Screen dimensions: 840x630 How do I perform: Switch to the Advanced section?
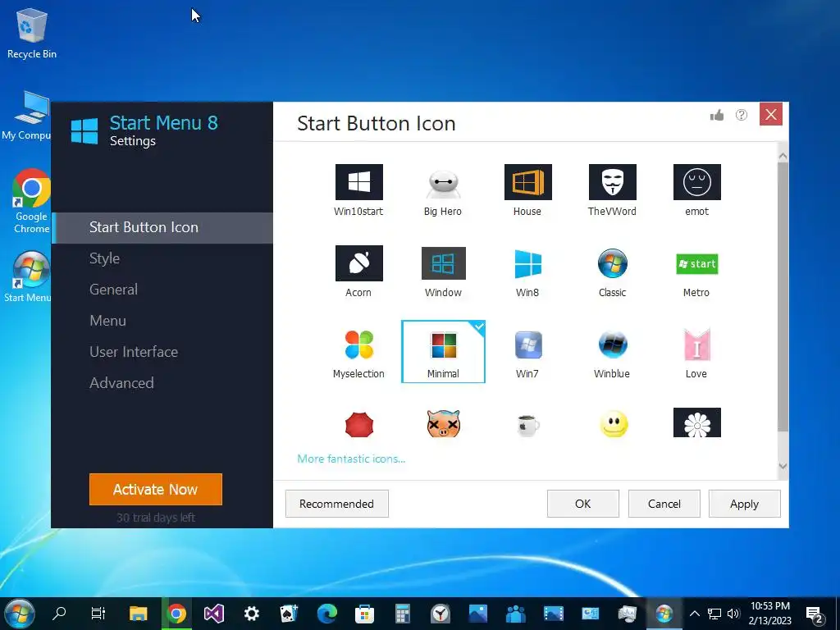(162, 383)
